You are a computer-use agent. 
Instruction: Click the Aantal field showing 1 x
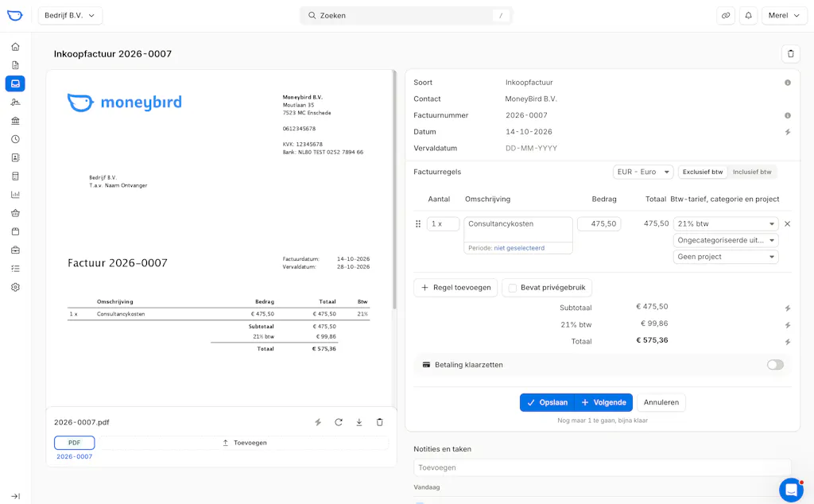pyautogui.click(x=443, y=223)
